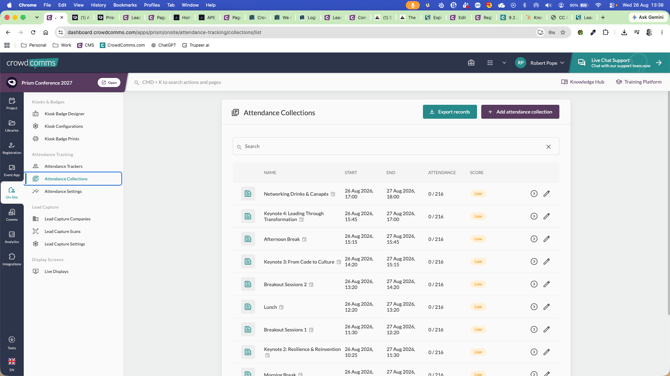Open the Registration section in left rail
This screenshot has width=670, height=376.
(x=12, y=148)
